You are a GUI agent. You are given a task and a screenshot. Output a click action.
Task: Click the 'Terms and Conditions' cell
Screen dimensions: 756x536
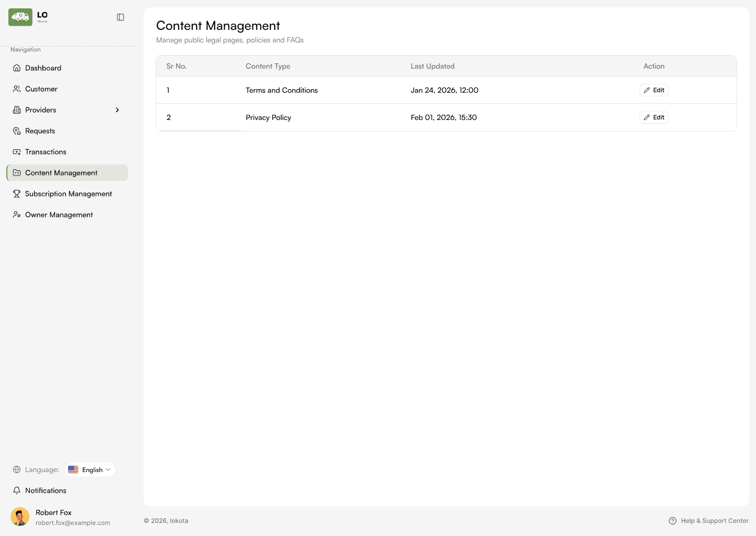(x=282, y=90)
